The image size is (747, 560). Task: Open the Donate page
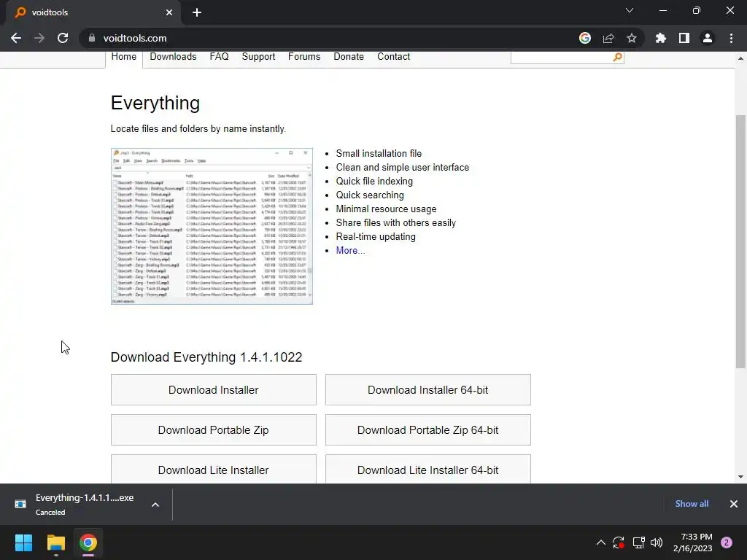click(x=349, y=57)
